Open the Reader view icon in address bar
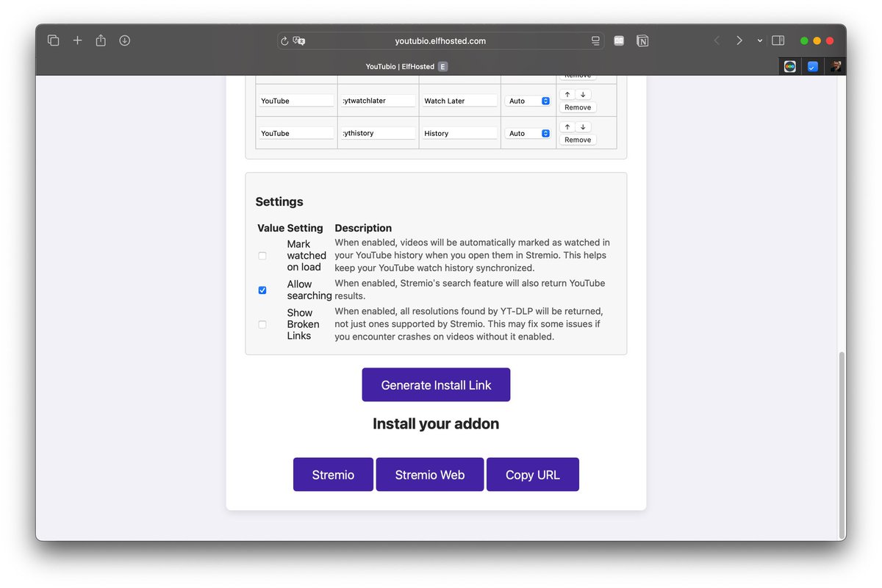The width and height of the screenshot is (882, 588). pyautogui.click(x=595, y=41)
